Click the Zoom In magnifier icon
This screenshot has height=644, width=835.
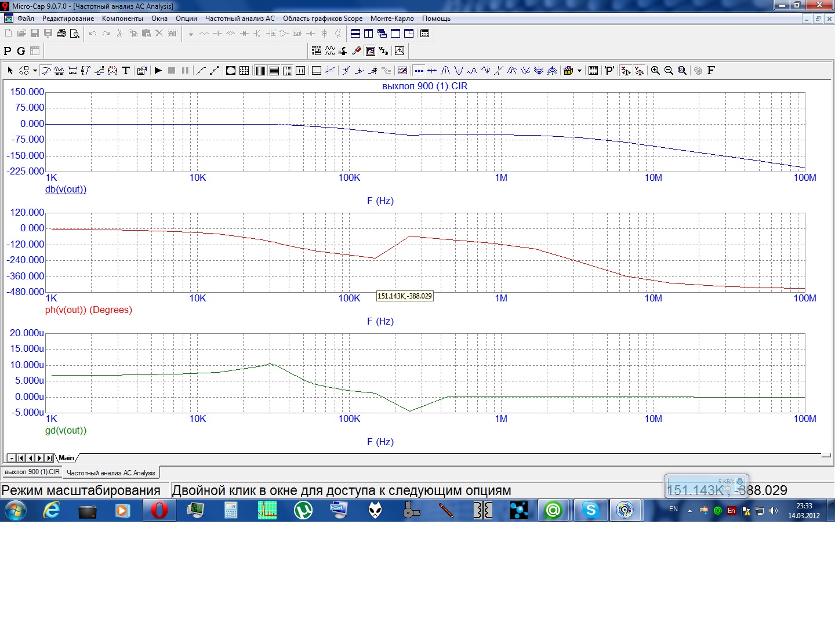click(x=655, y=71)
